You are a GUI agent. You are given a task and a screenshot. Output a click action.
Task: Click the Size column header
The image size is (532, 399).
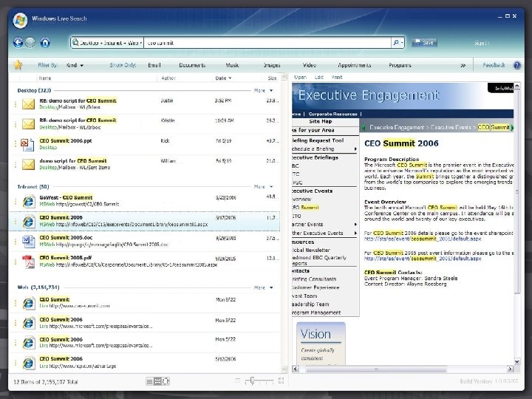[272, 78]
